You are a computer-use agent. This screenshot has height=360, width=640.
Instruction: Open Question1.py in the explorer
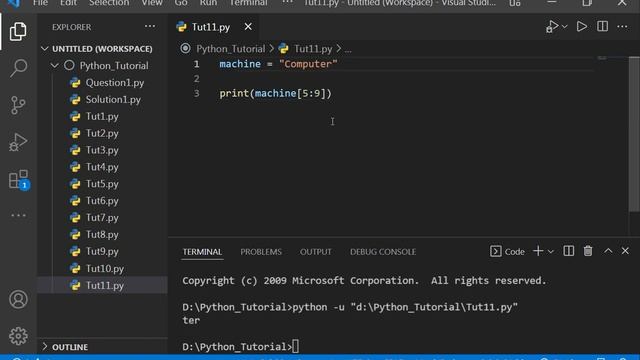pos(115,82)
